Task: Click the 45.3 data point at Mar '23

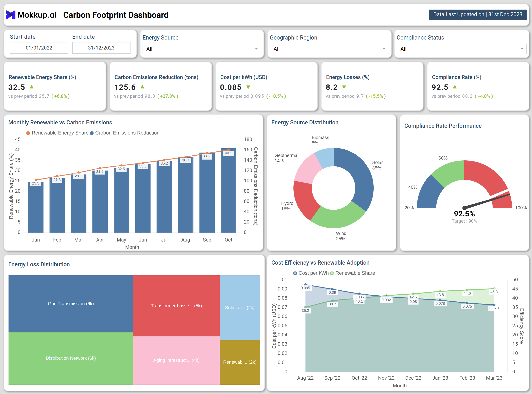Action: click(494, 289)
